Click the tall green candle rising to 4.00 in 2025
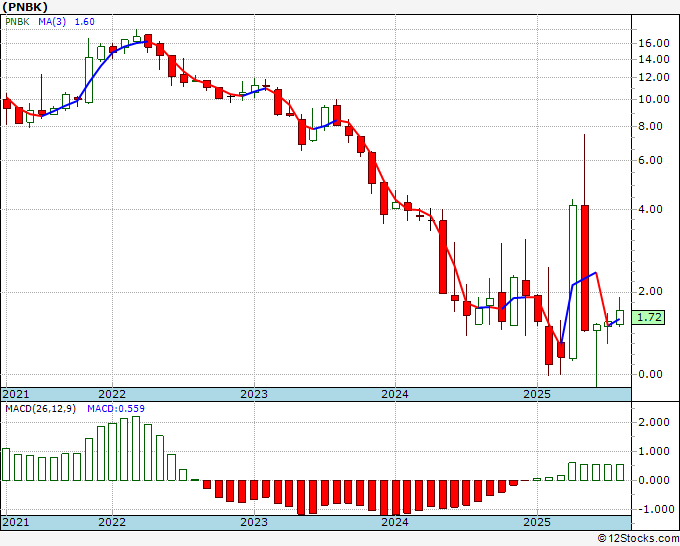The height and width of the screenshot is (546, 680). [x=573, y=282]
